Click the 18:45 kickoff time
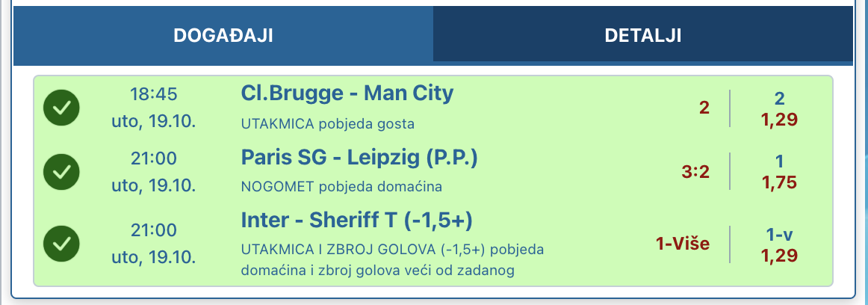Image resolution: width=868 pixels, height=305 pixels. 153,94
